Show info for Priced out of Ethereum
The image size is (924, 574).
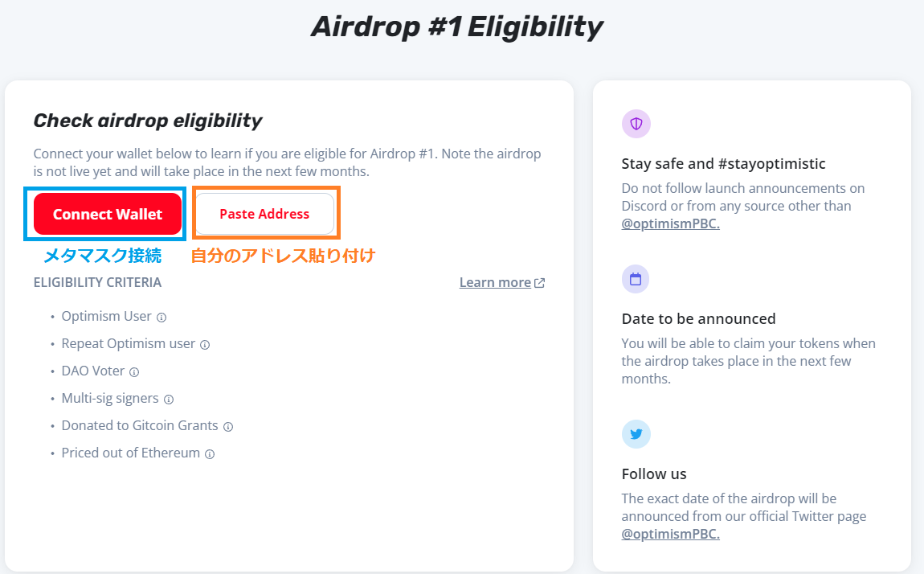(x=210, y=454)
